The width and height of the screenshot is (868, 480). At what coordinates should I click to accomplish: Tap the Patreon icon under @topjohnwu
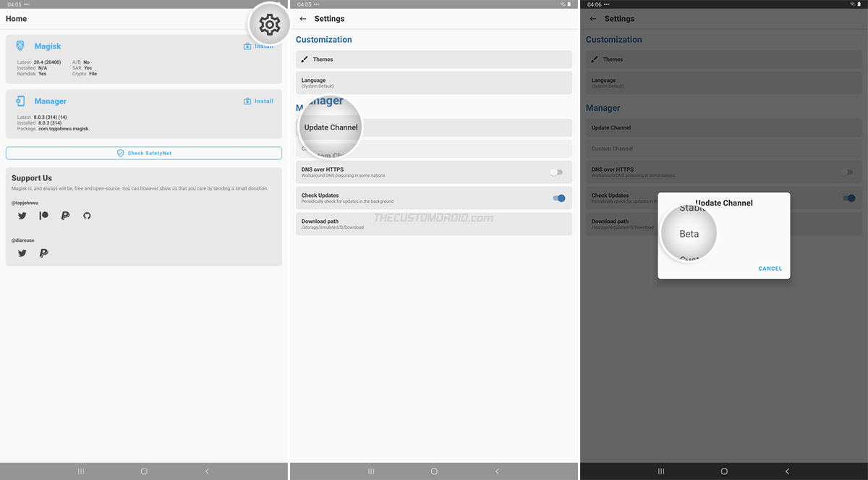tap(44, 215)
